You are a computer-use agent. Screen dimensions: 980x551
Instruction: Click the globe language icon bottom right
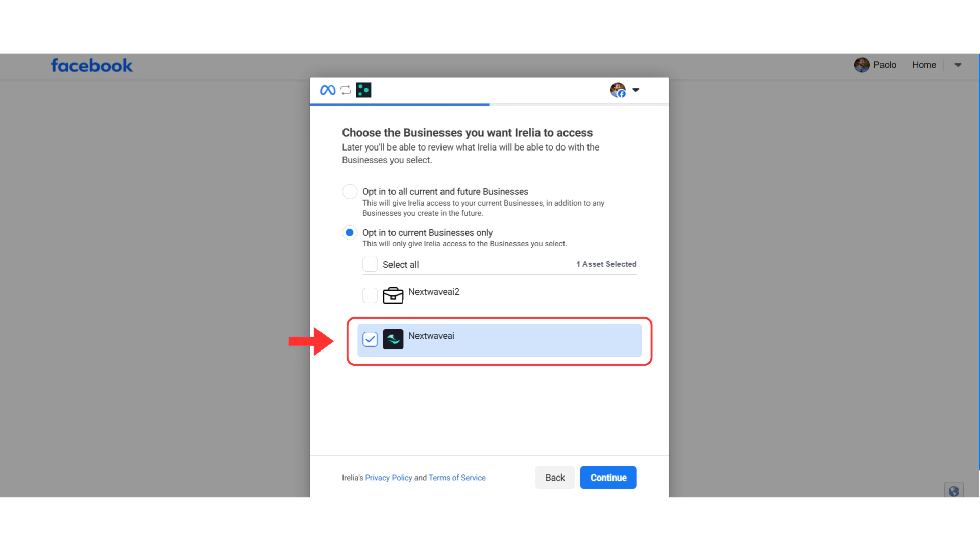953,491
